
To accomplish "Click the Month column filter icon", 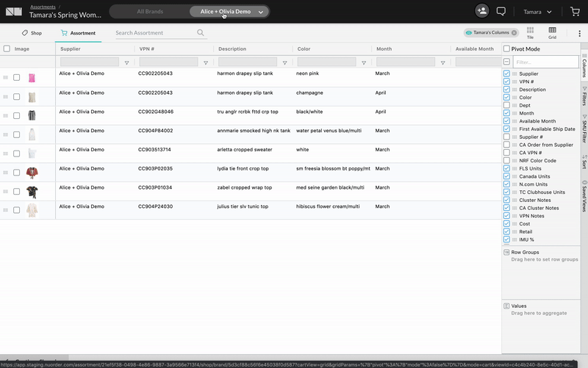I will [x=443, y=63].
